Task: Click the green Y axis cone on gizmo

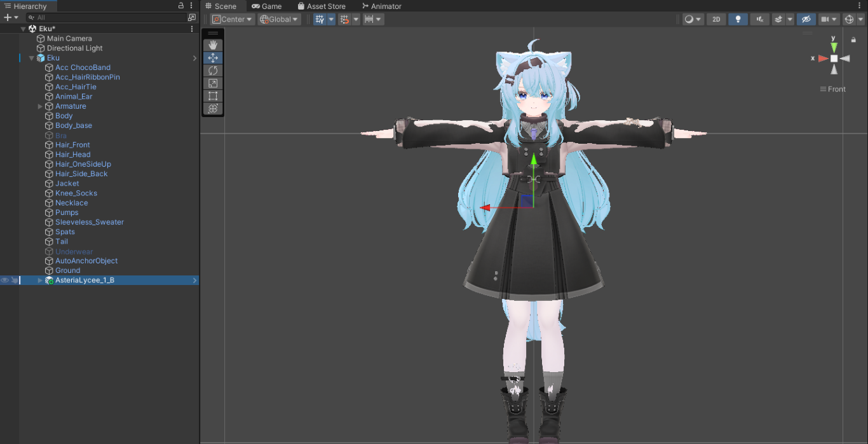Action: point(834,48)
